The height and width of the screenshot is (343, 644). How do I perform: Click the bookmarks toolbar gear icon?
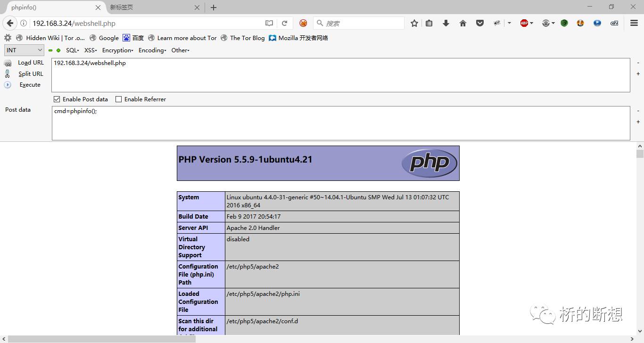coord(8,38)
